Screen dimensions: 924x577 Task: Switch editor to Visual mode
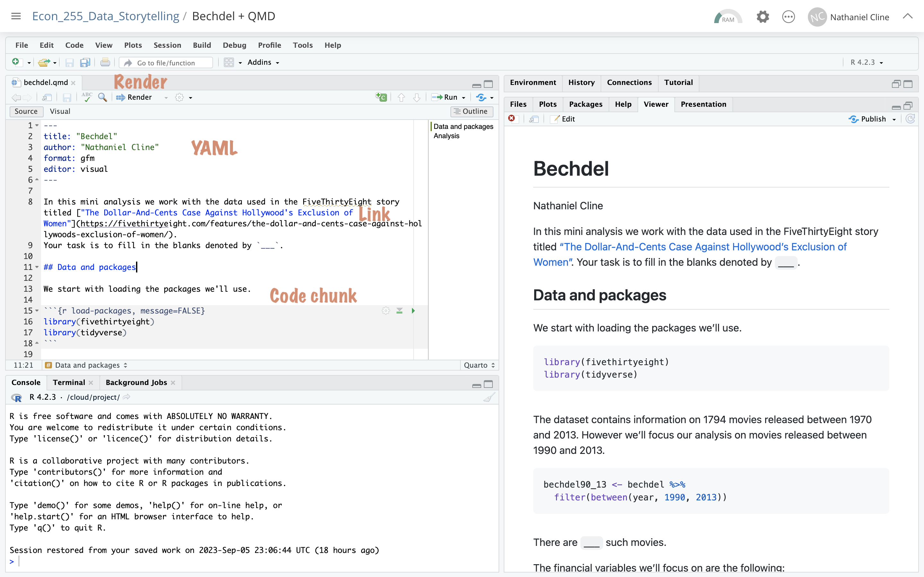click(x=60, y=112)
